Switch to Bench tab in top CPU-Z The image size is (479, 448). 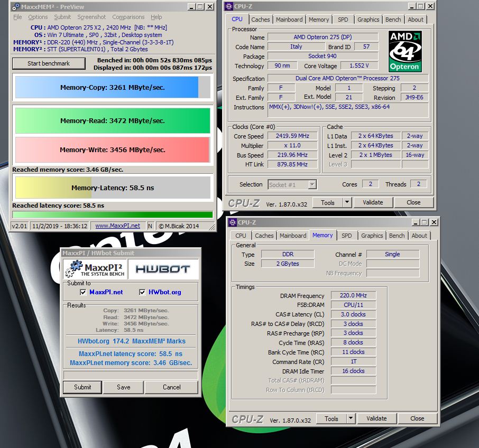coord(393,20)
